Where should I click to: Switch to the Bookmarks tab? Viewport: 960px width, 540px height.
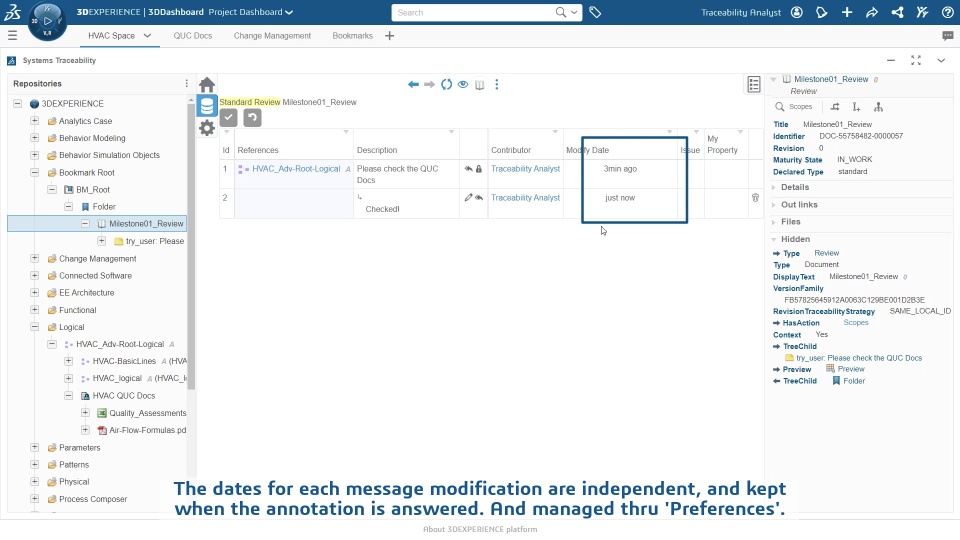(353, 36)
